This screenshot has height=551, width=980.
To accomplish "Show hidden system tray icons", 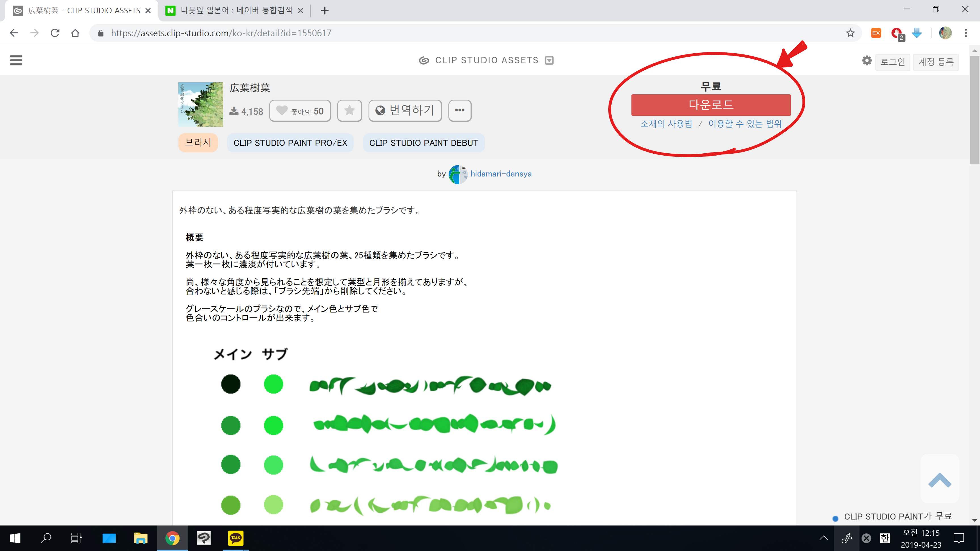I will [824, 538].
